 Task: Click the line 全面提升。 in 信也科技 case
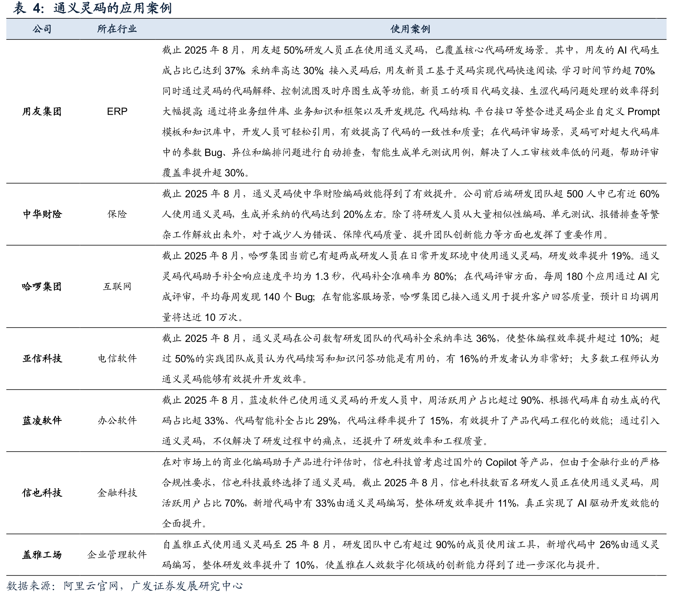coord(185,524)
